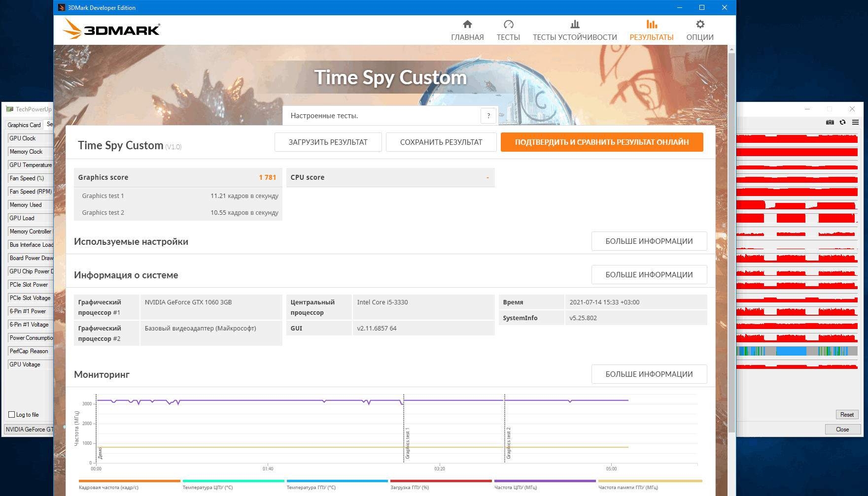Click the bar chart icon above ТЕСТЫ УСТОЙЧИВОСТИ
Viewport: 868px width, 496px height.
click(575, 24)
